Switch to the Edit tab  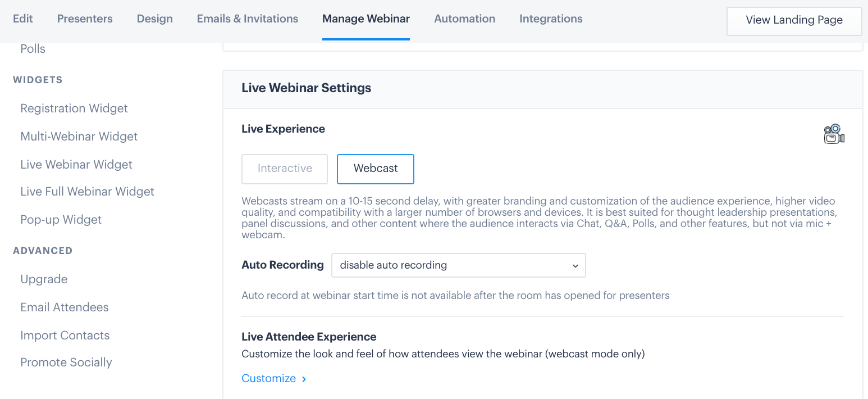pyautogui.click(x=23, y=19)
